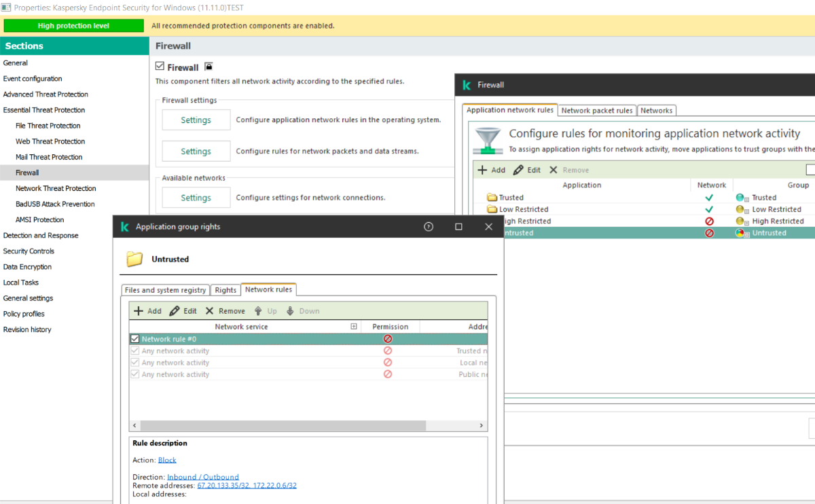The height and width of the screenshot is (504, 815).
Task: Toggle the Firewall checkbox
Action: click(160, 67)
